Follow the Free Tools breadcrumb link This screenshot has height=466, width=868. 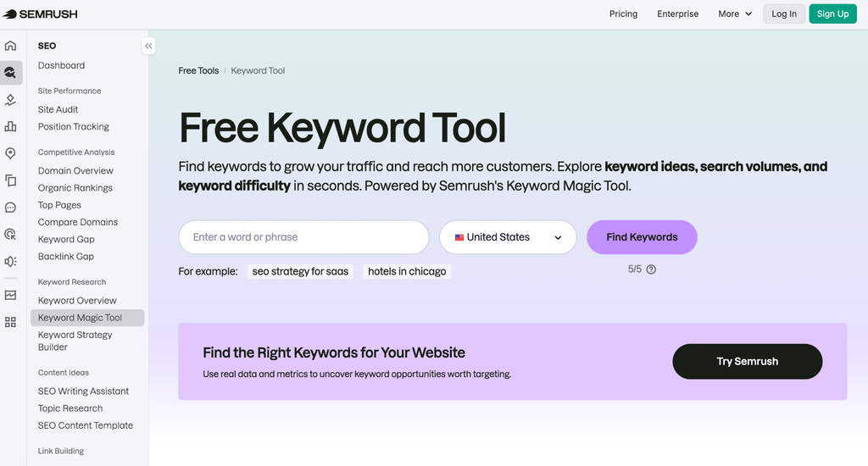[x=198, y=71]
